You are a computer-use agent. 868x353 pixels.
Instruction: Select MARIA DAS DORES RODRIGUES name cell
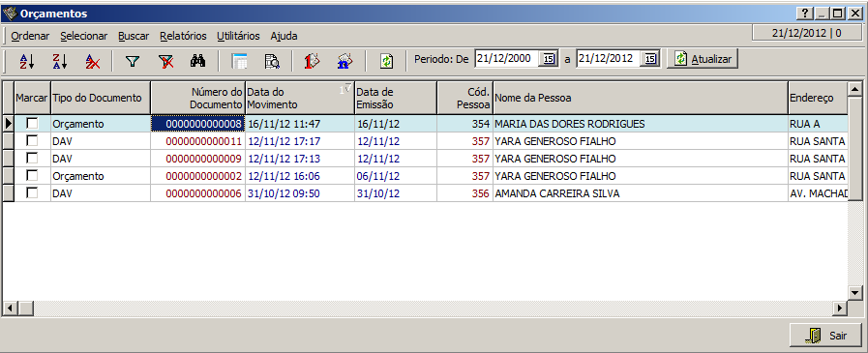coord(641,124)
